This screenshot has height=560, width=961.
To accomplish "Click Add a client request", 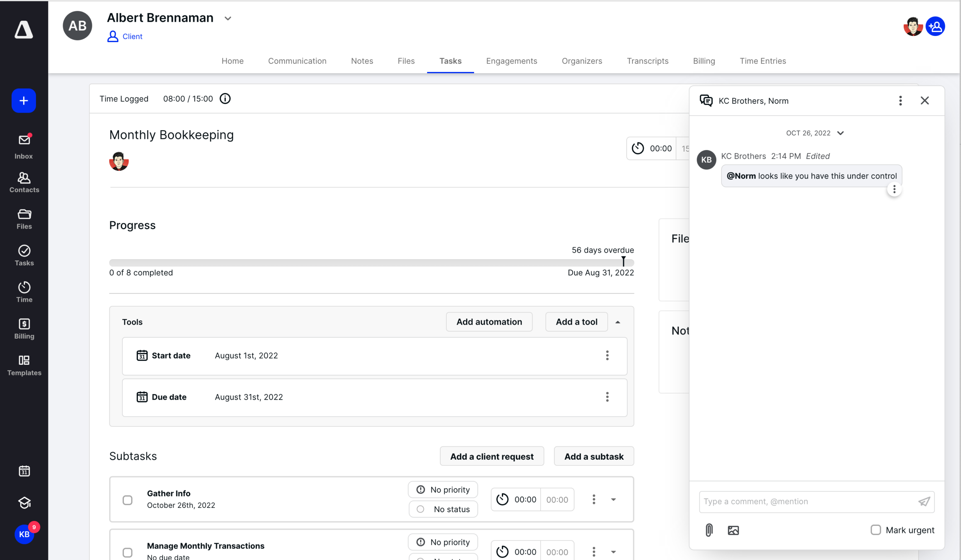I will [491, 456].
